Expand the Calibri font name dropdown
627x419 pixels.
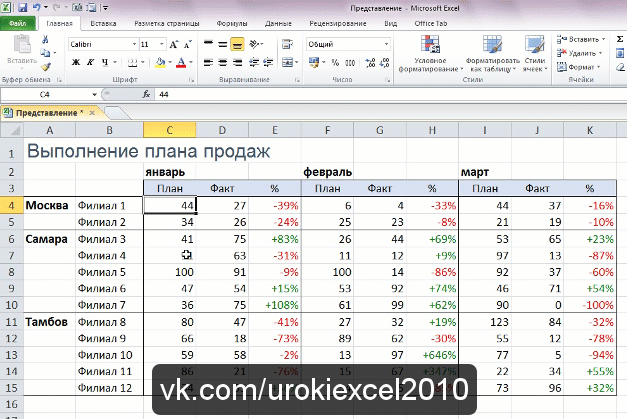tap(134, 44)
